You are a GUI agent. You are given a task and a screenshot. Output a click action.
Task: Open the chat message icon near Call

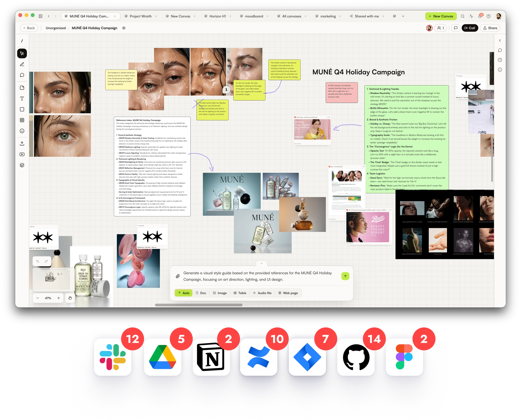pos(456,28)
